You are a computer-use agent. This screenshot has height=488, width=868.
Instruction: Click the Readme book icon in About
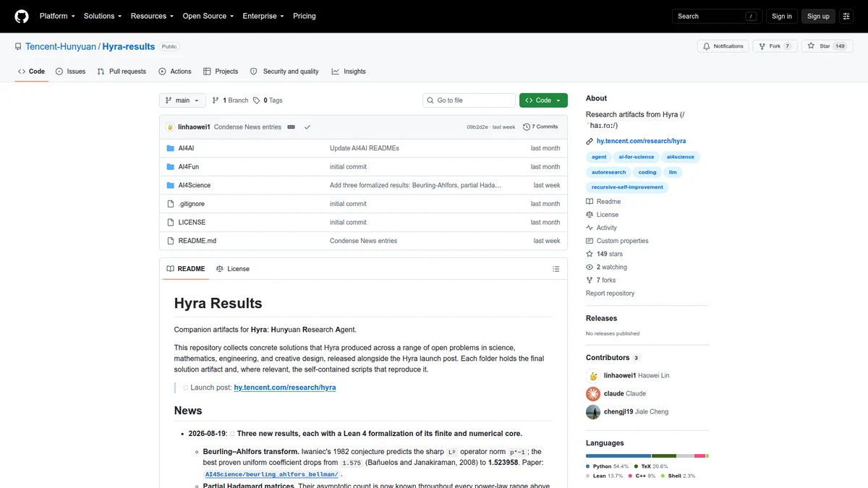pyautogui.click(x=590, y=202)
